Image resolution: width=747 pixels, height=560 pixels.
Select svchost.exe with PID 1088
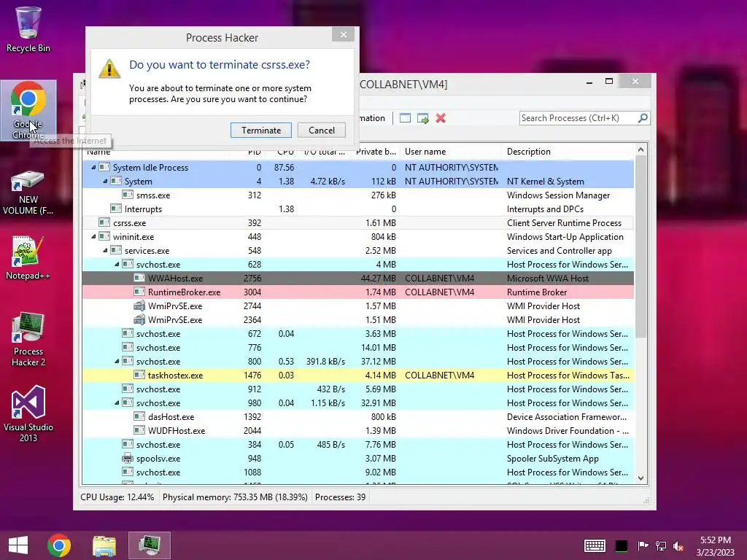(357, 472)
